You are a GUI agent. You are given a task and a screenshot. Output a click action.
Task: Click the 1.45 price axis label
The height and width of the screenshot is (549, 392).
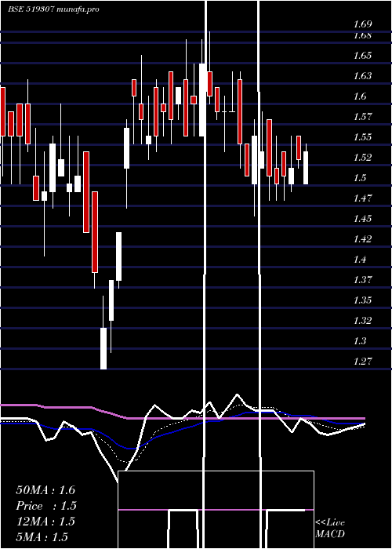coord(362,219)
